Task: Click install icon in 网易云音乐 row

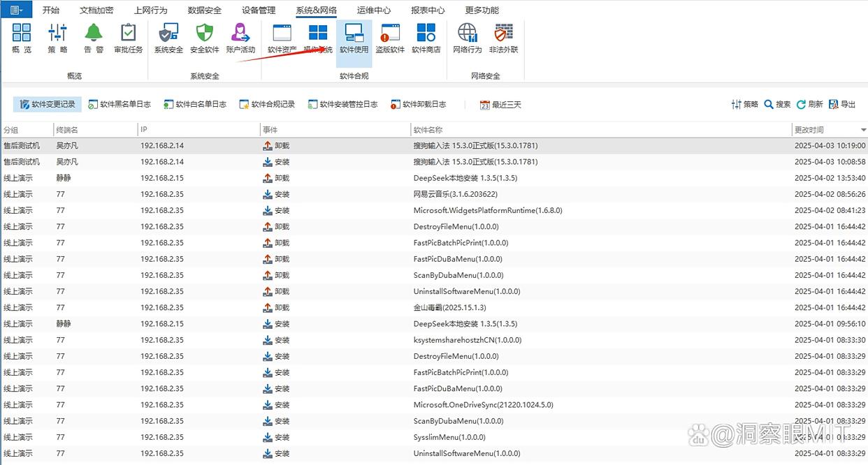Action: (x=267, y=194)
